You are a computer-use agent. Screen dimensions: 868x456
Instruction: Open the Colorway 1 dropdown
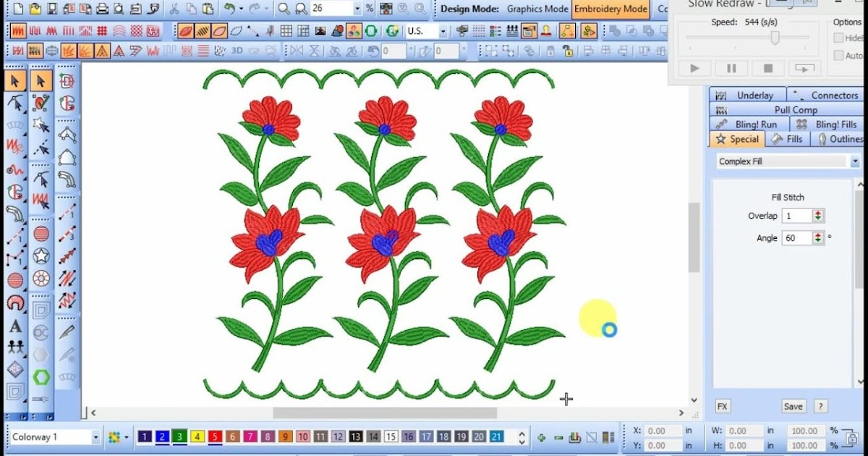98,437
